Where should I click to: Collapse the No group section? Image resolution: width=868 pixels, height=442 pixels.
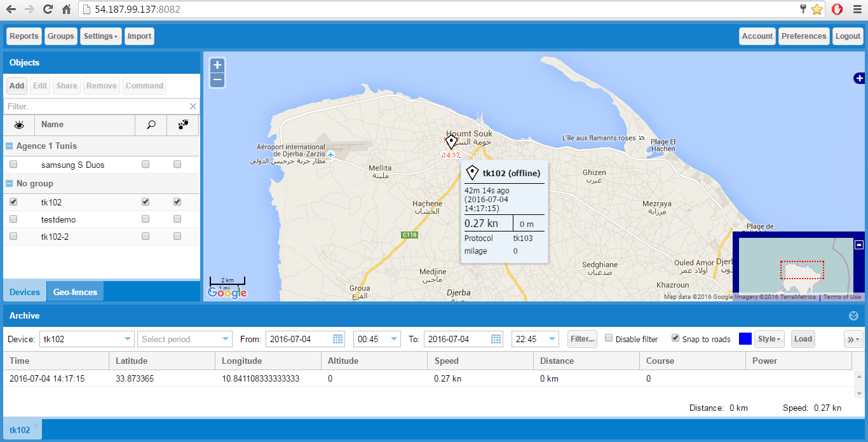tap(10, 183)
